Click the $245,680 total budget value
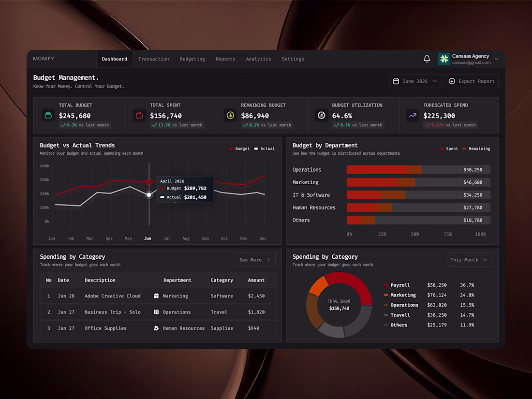Image resolution: width=532 pixels, height=399 pixels. tap(74, 116)
